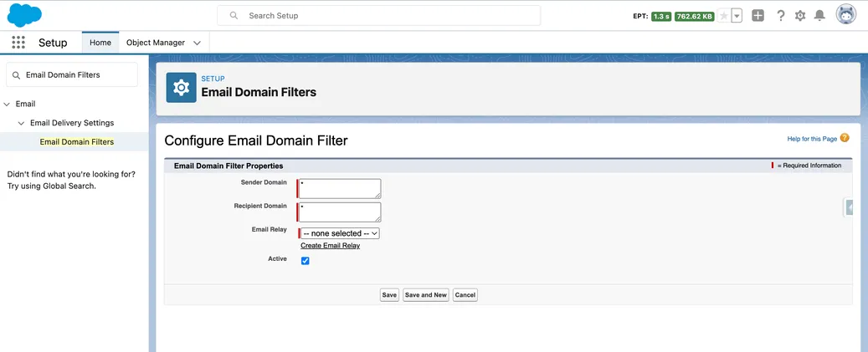The height and width of the screenshot is (352, 868).
Task: Open the App Launcher grid icon
Action: click(18, 43)
